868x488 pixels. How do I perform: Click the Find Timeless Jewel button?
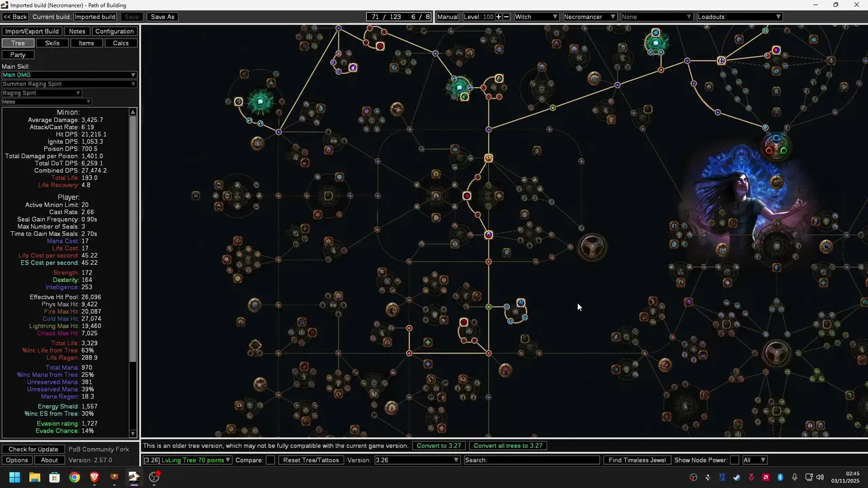637,460
